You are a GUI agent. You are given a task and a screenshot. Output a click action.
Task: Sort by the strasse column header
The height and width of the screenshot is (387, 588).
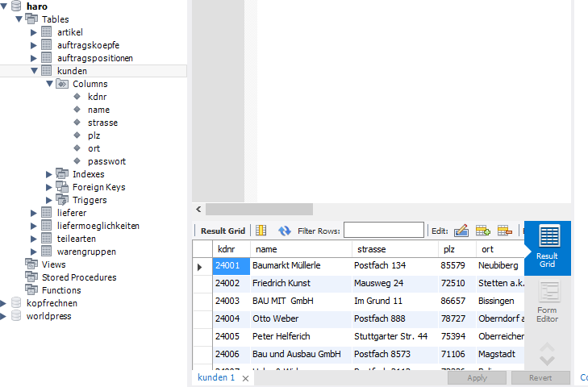(x=395, y=249)
